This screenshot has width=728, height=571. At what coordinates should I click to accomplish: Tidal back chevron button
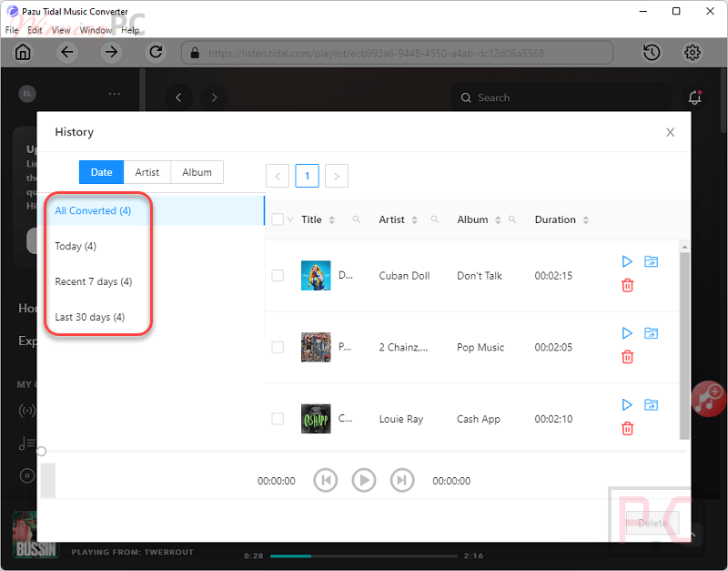tap(178, 97)
